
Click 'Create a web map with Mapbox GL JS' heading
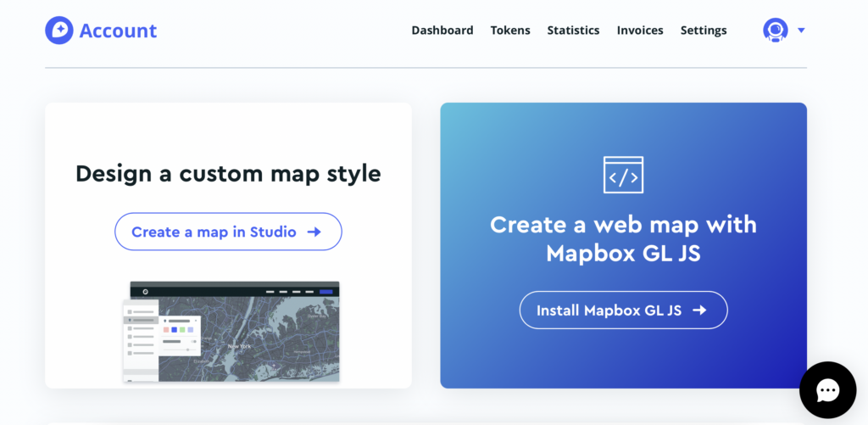(623, 239)
